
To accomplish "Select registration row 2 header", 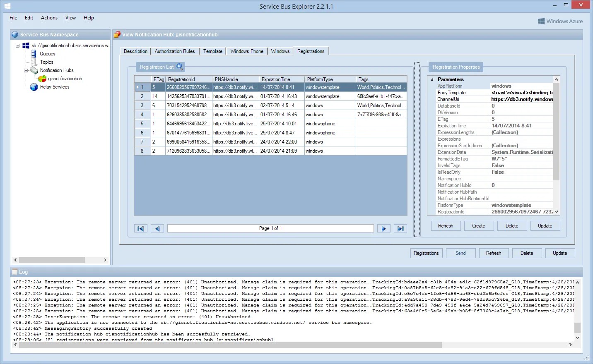I will point(142,96).
